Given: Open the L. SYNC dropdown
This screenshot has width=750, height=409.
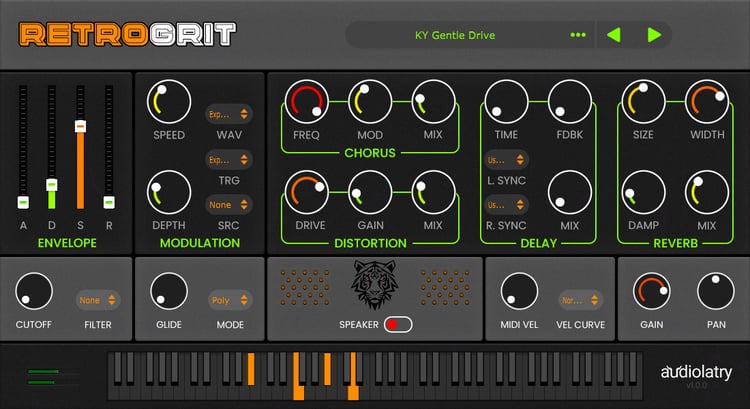Looking at the screenshot, I should coord(506,160).
